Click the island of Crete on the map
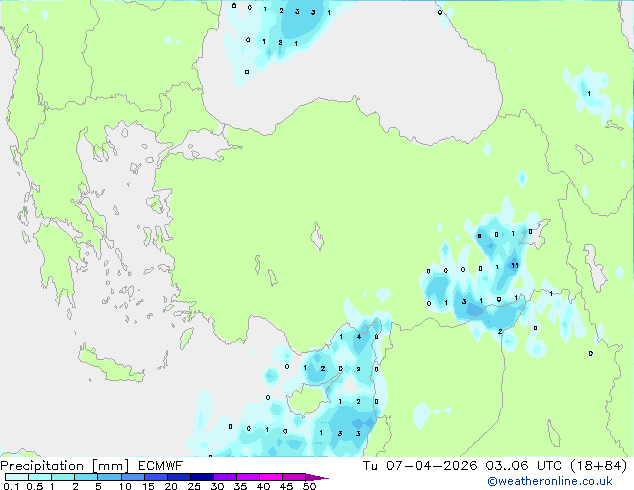 [x=111, y=366]
